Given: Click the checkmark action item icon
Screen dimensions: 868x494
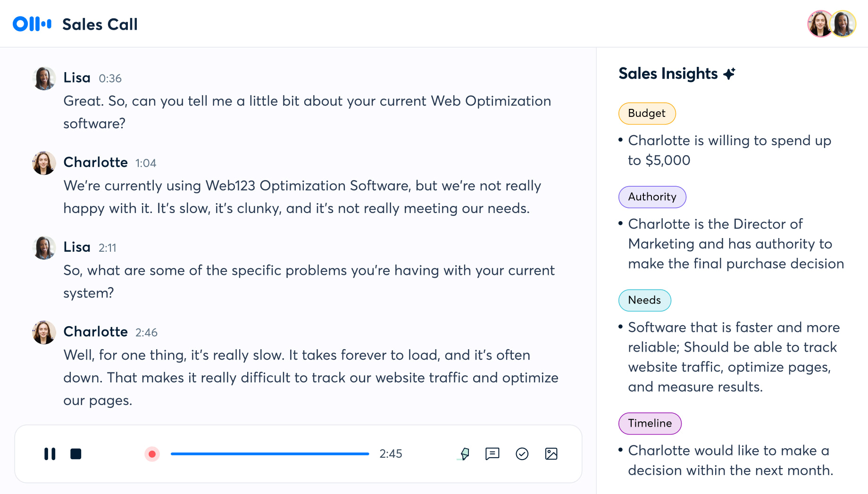Looking at the screenshot, I should [x=522, y=454].
